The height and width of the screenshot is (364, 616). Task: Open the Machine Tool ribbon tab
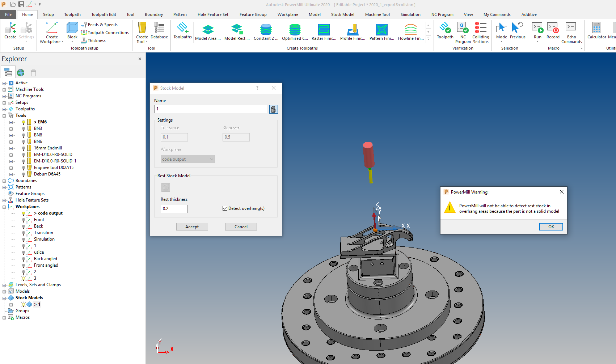point(377,14)
